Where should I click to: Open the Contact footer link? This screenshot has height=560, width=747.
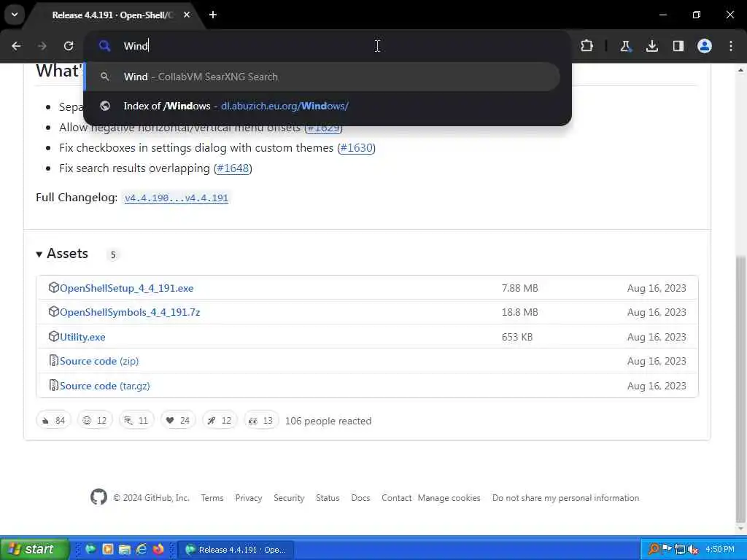[x=396, y=497]
